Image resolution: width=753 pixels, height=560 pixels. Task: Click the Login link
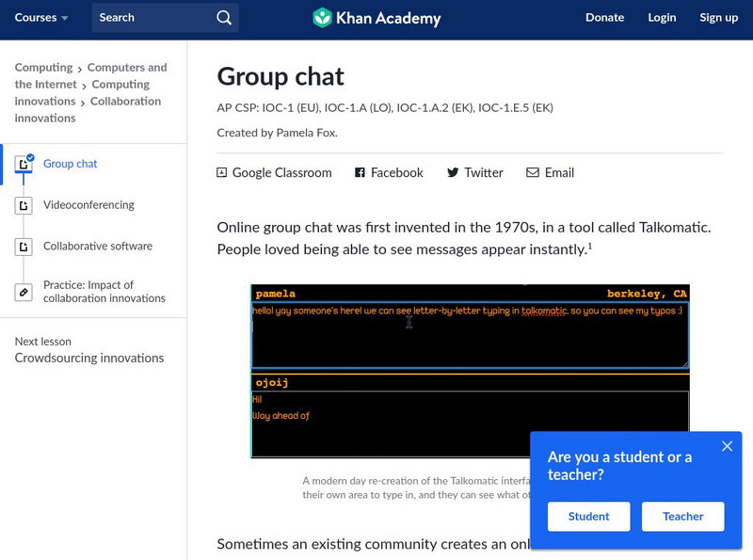pyautogui.click(x=662, y=18)
